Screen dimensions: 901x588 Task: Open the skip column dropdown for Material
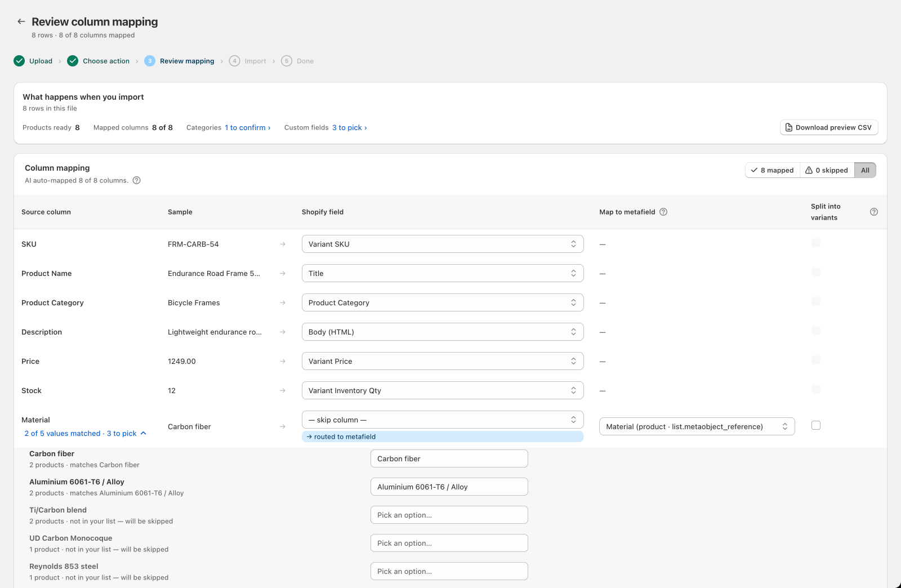(443, 420)
